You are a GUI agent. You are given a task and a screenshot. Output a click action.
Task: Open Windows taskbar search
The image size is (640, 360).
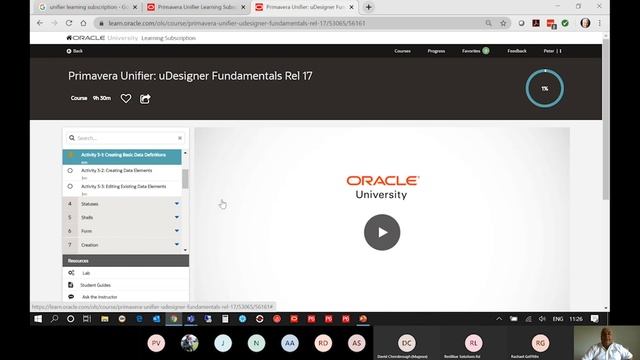tap(54, 319)
